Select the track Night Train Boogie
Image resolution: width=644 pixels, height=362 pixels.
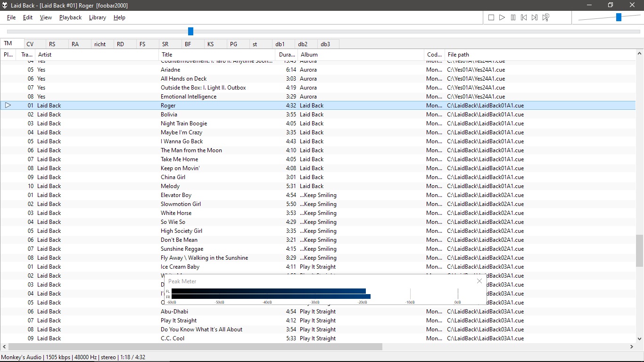coord(318,123)
